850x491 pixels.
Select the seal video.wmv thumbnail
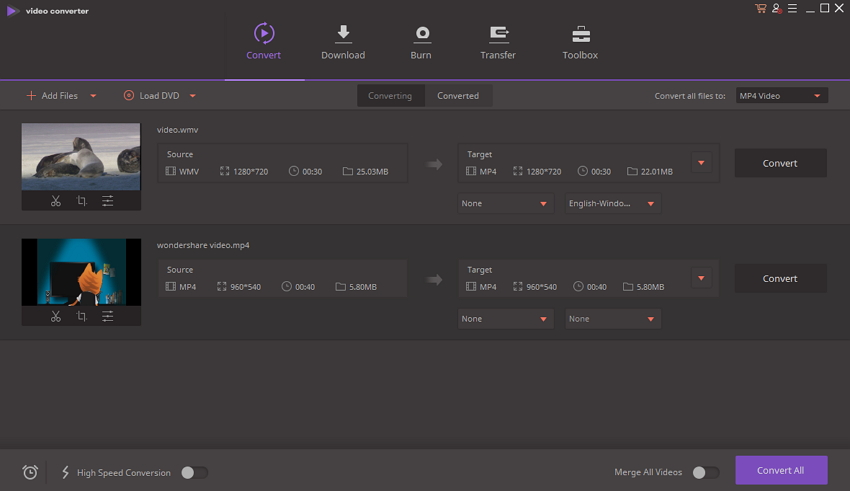pos(81,157)
